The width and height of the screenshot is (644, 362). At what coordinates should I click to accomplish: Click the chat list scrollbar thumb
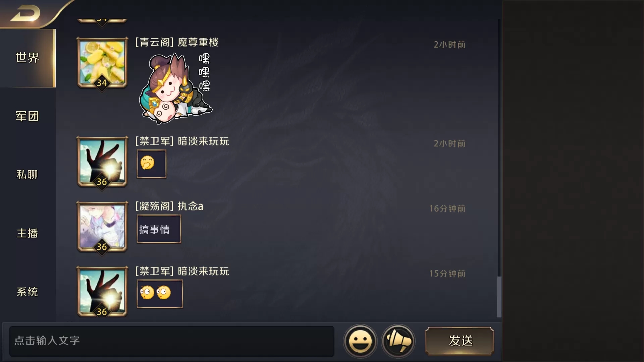click(x=499, y=297)
